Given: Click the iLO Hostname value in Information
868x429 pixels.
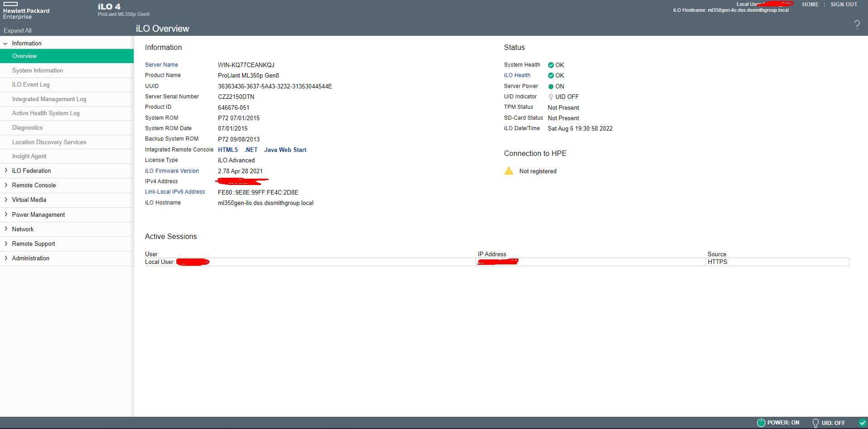Looking at the screenshot, I should point(266,203).
